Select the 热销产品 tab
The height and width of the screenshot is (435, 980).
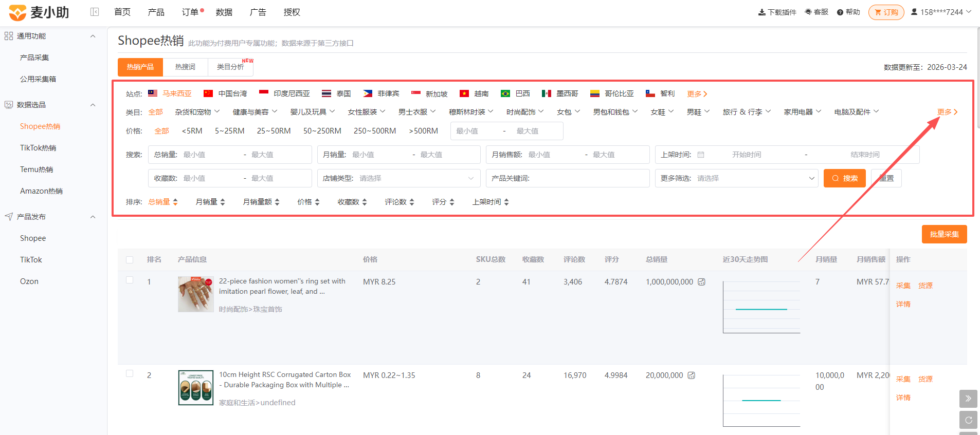click(140, 67)
